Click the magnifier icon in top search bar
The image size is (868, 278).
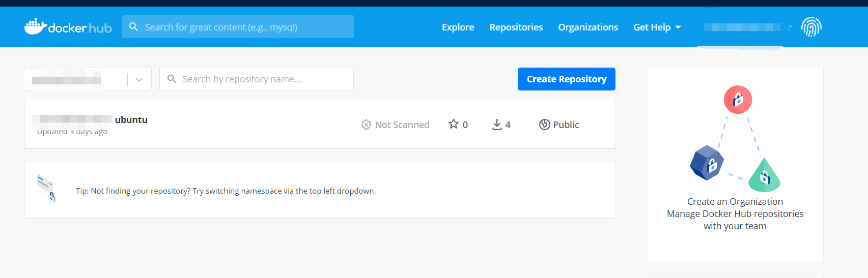(133, 27)
